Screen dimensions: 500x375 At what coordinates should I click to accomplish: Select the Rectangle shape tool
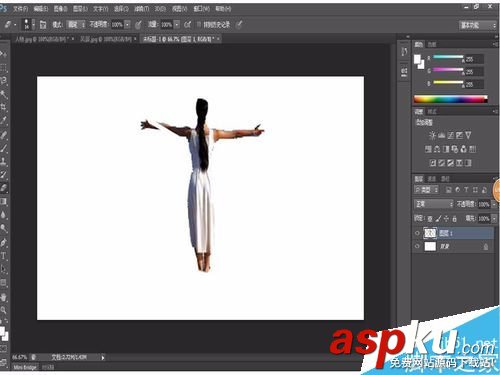coord(3,283)
